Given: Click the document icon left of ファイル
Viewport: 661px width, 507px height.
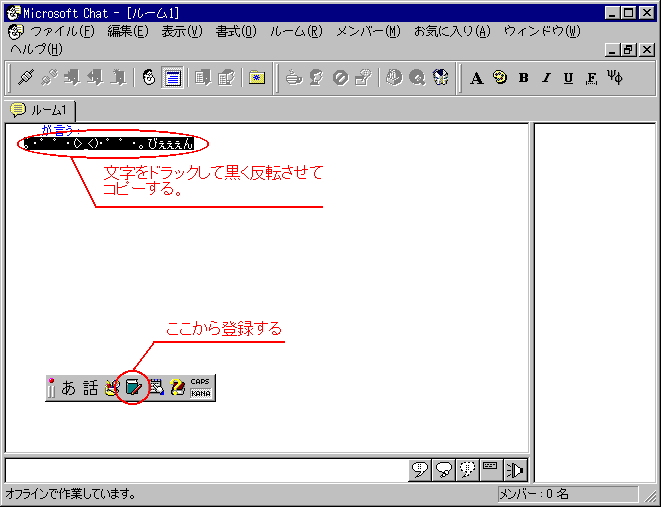Looking at the screenshot, I should pos(16,32).
